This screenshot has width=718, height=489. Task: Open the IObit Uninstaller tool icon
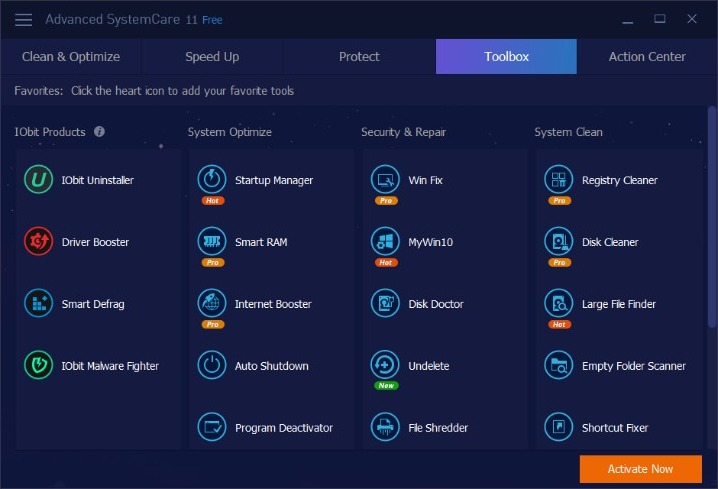(x=38, y=180)
